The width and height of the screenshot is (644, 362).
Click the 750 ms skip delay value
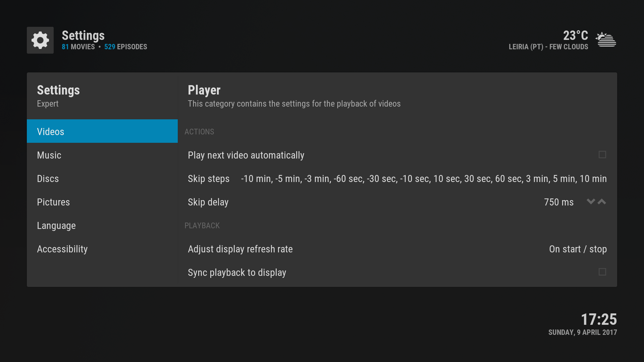click(558, 202)
